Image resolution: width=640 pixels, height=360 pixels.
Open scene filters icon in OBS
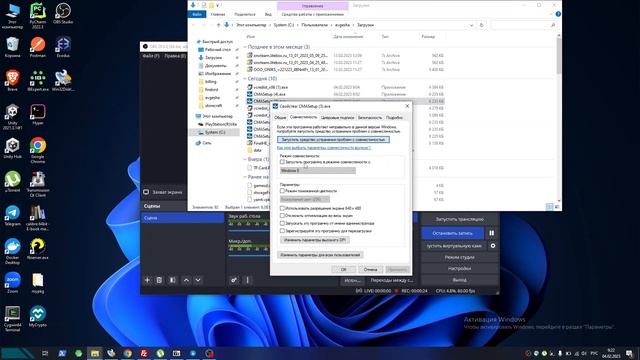[173, 280]
